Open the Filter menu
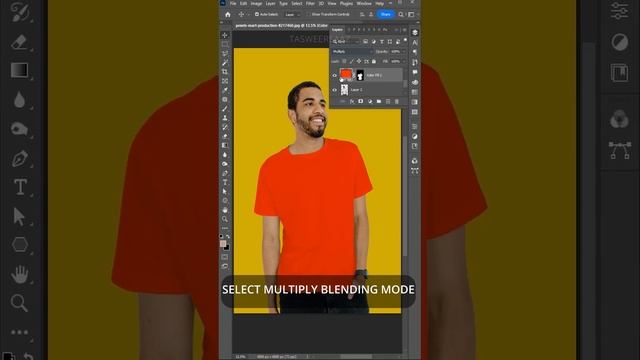Viewport: 640px width, 360px height. coord(310,3)
